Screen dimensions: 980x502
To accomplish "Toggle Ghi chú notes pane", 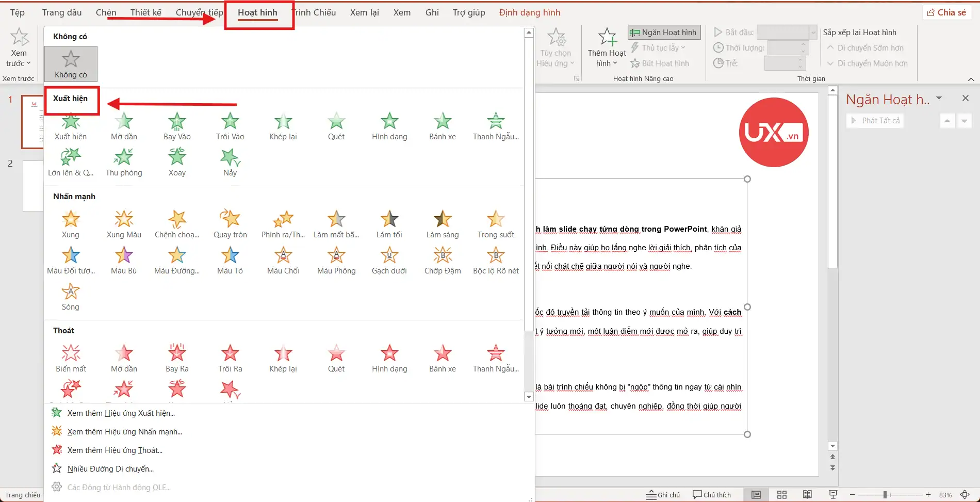I will (663, 494).
